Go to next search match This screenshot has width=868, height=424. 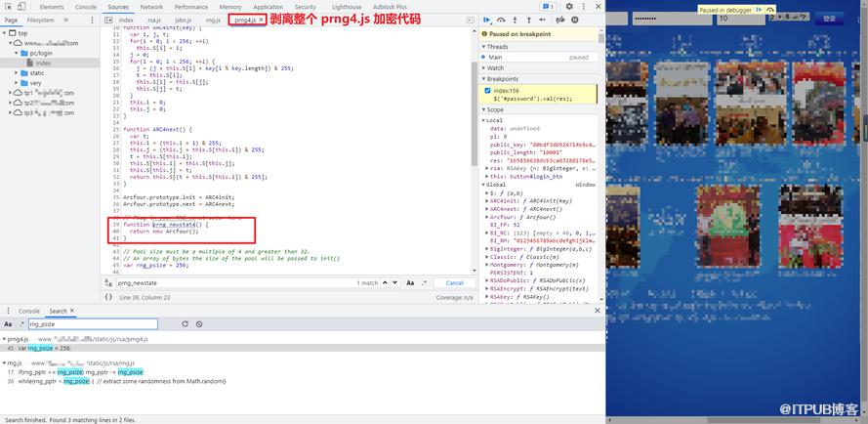coord(394,282)
